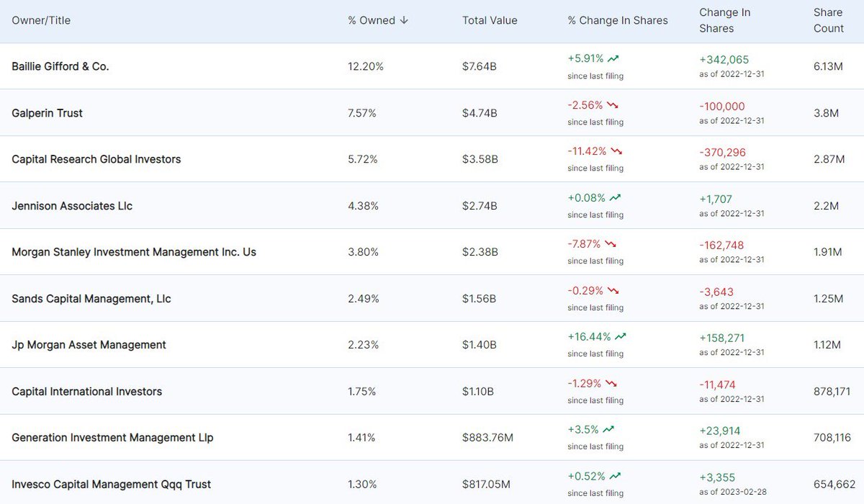The width and height of the screenshot is (864, 504).
Task: Click the +1,707 change in shares
Action: tap(716, 199)
